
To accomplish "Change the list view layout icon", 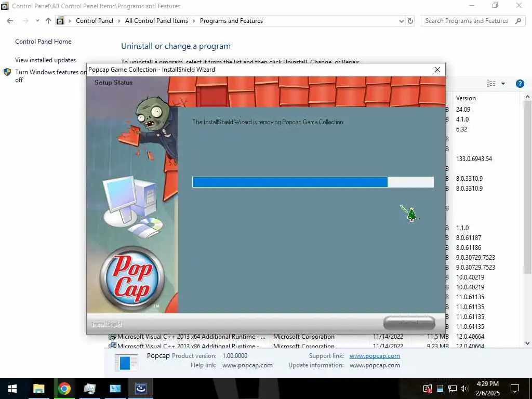I will point(490,84).
